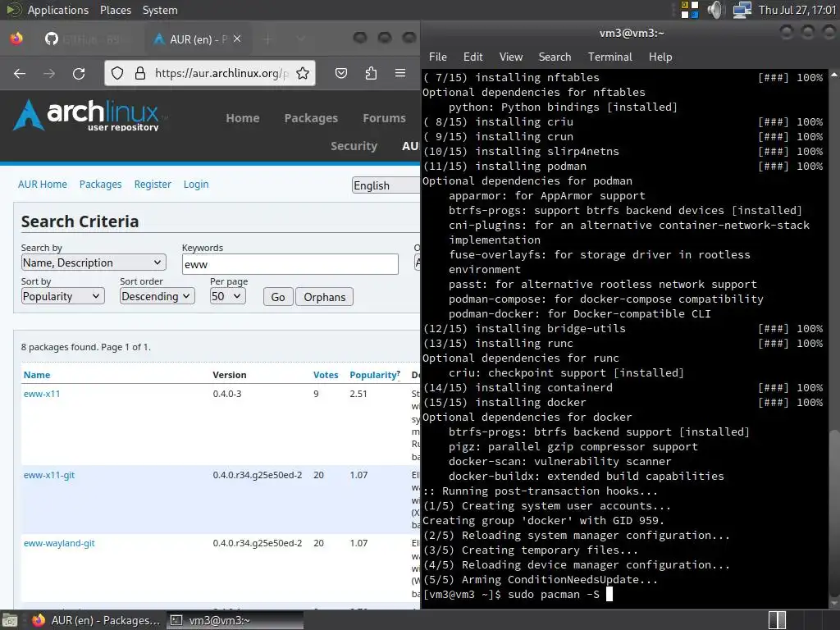
Task: Open the English language dropdown
Action: (x=386, y=185)
